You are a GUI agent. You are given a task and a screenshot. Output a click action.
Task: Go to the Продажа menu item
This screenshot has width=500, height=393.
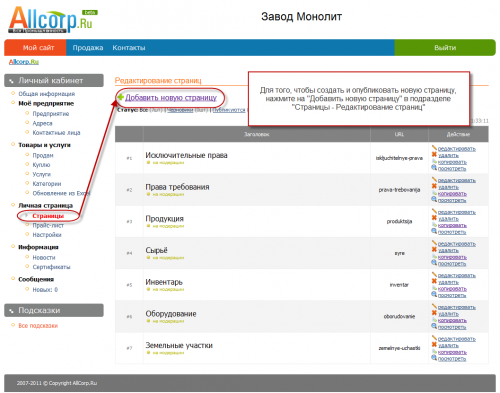88,48
